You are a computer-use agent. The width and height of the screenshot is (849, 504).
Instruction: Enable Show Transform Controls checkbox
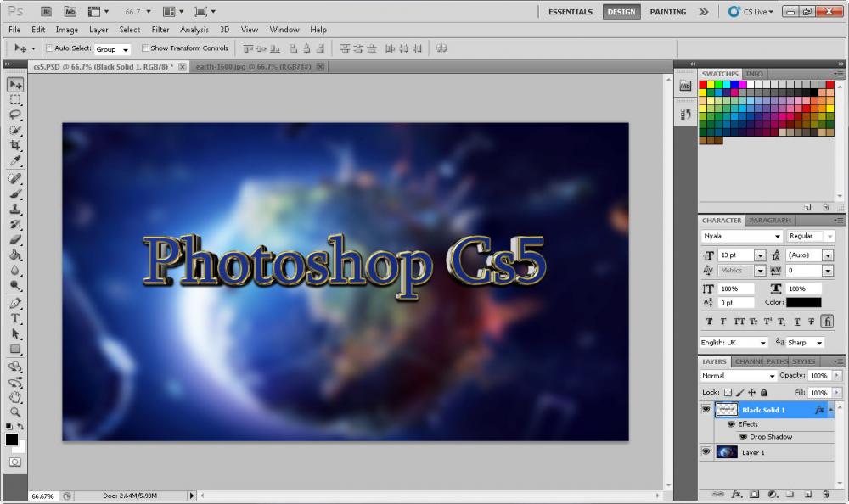145,48
